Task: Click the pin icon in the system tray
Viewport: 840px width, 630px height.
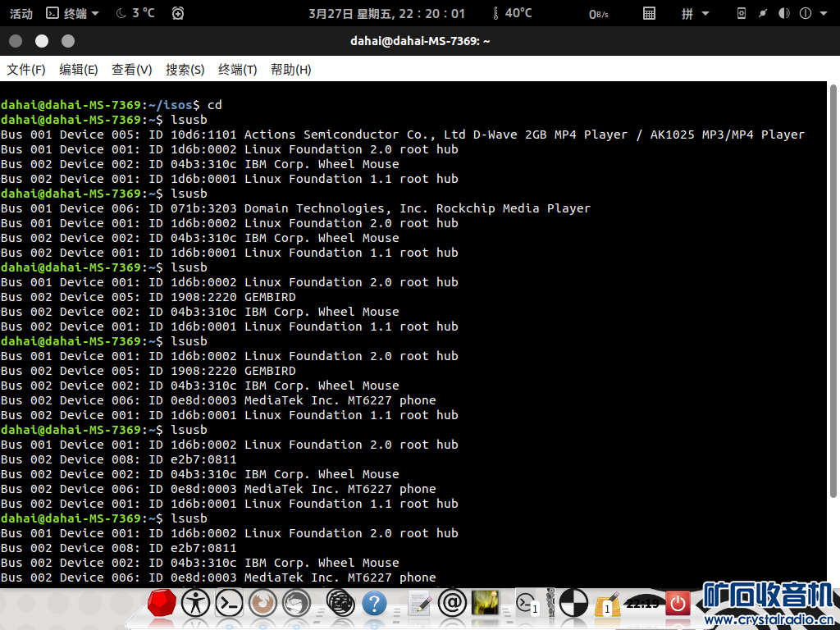Action: [x=762, y=13]
